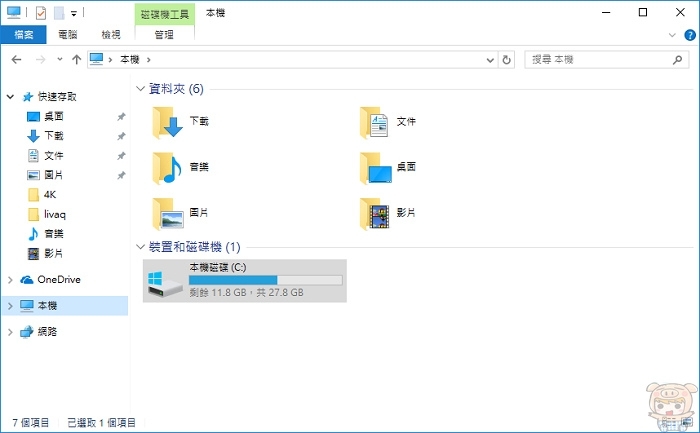The height and width of the screenshot is (433, 700).
Task: Click the refresh button beside address bar
Action: click(506, 59)
